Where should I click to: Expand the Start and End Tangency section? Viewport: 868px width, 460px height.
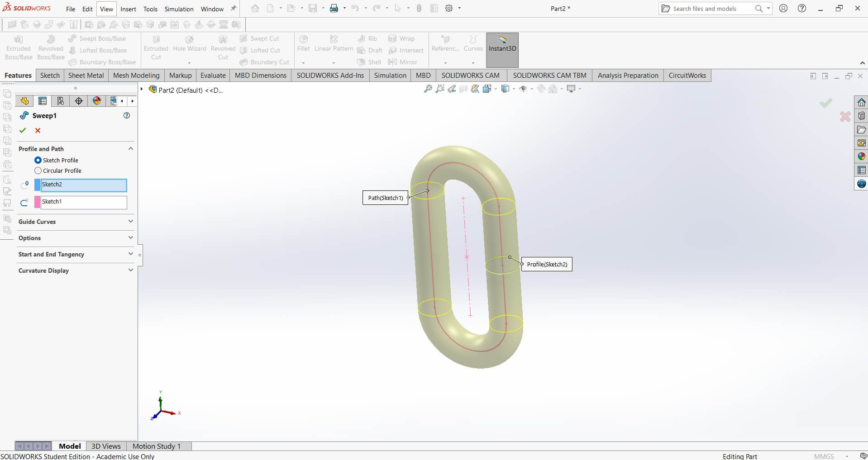[131, 254]
